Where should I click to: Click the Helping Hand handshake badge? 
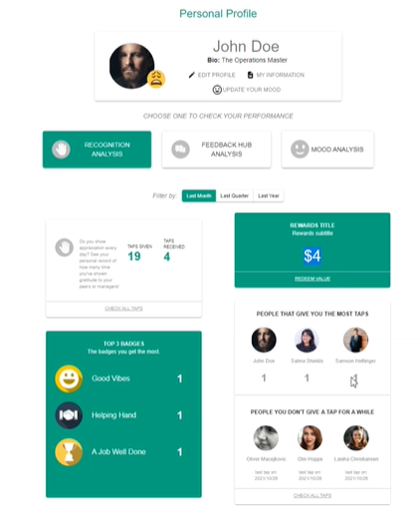click(69, 415)
